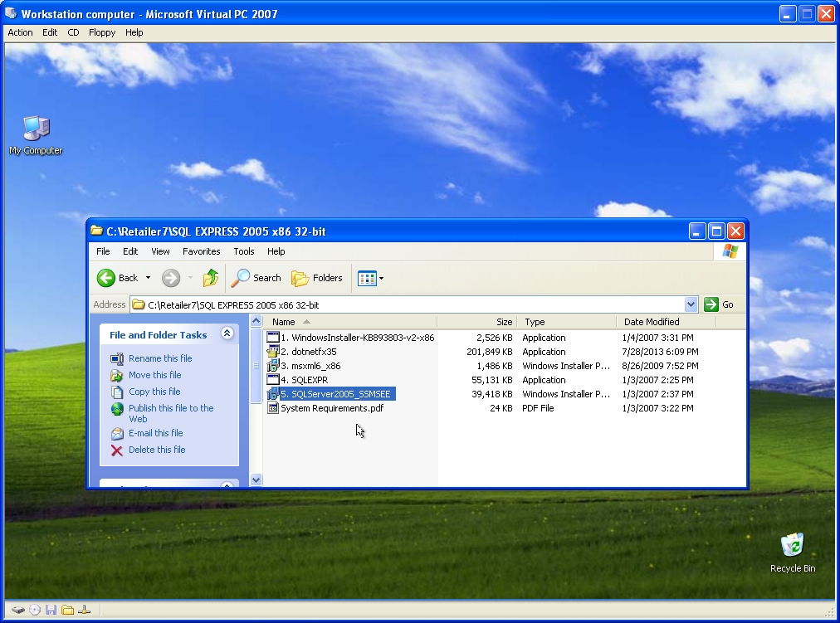Click scroll down arrow in task pane
This screenshot has width=840, height=623.
pyautogui.click(x=256, y=479)
